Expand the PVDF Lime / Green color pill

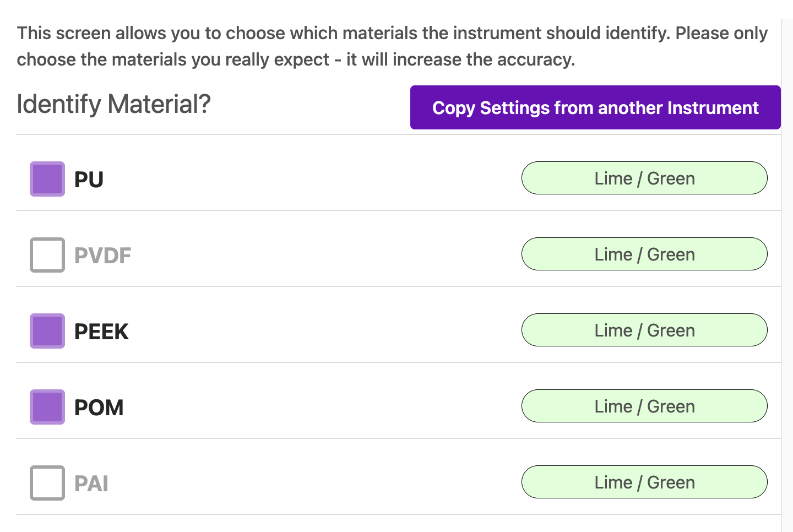pos(644,254)
